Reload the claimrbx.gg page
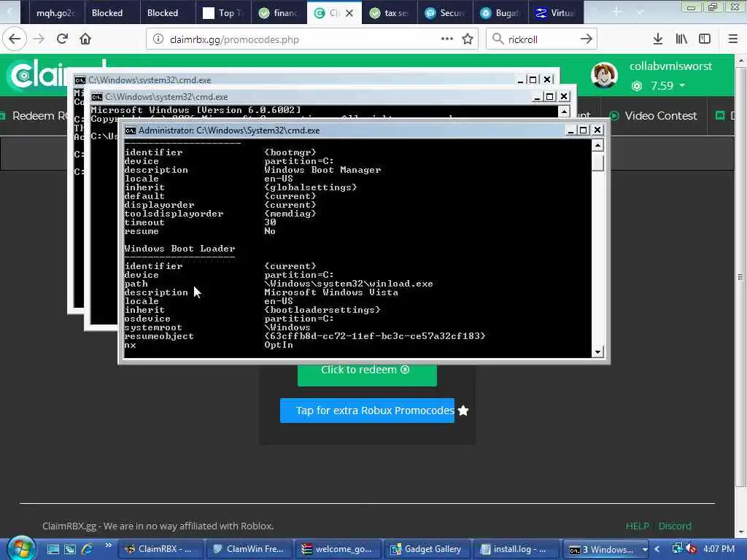Viewport: 747px width, 560px height. point(63,39)
